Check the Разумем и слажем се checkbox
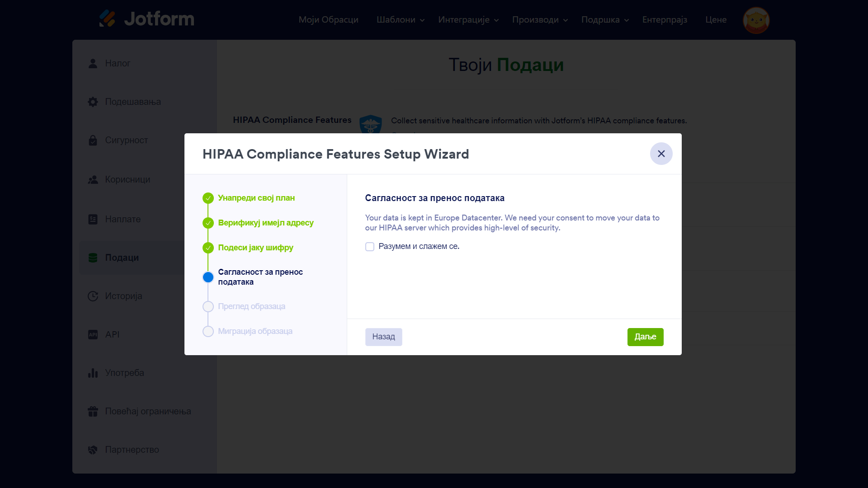 tap(370, 247)
